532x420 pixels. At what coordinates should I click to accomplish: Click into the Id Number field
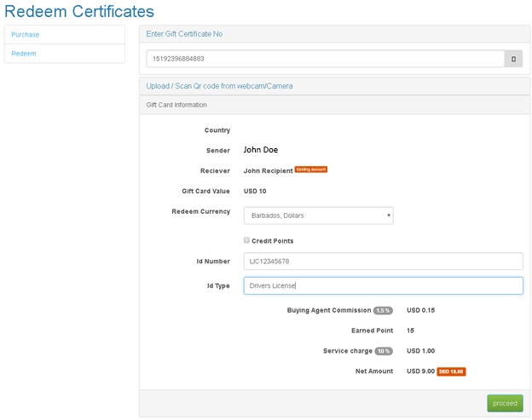383,262
